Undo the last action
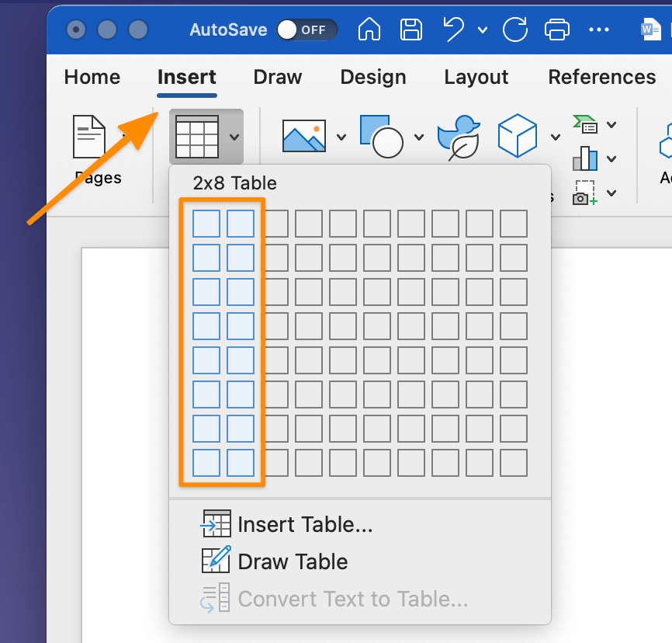Screen dimensions: 672x643 [453, 30]
